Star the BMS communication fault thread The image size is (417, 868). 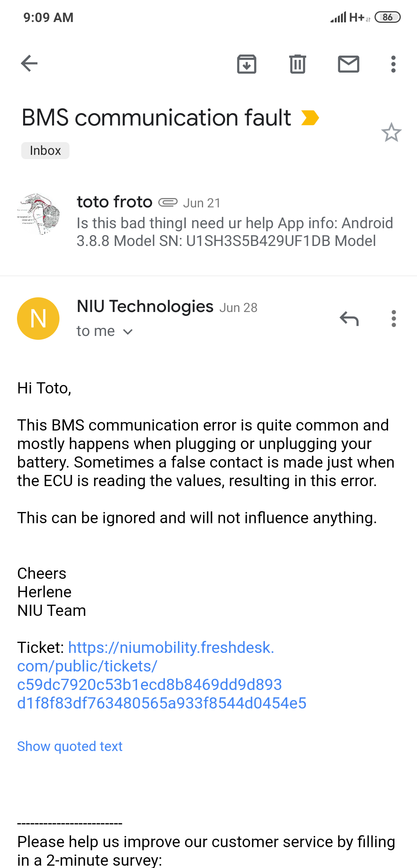click(391, 132)
